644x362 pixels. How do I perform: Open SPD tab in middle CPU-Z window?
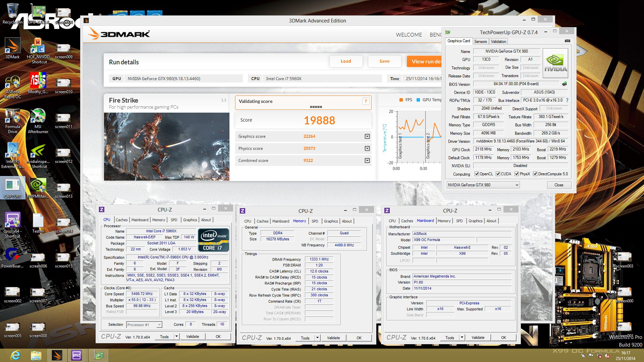(x=315, y=221)
